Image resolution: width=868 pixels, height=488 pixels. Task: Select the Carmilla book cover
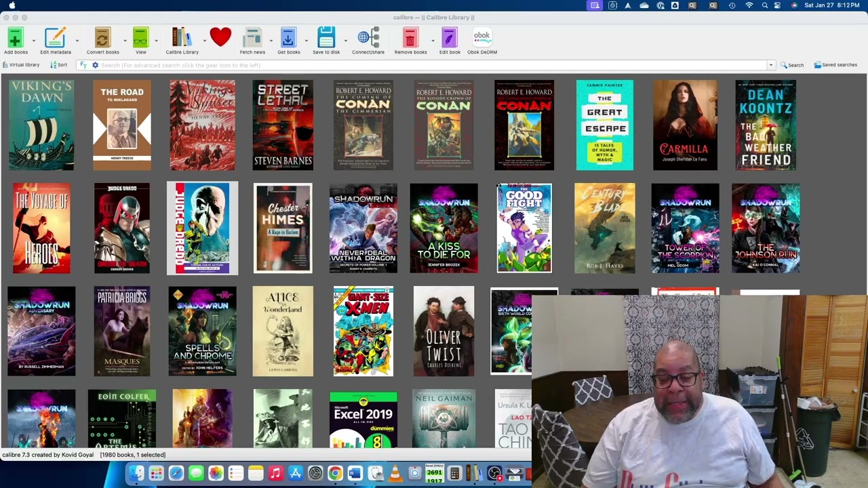(x=685, y=125)
